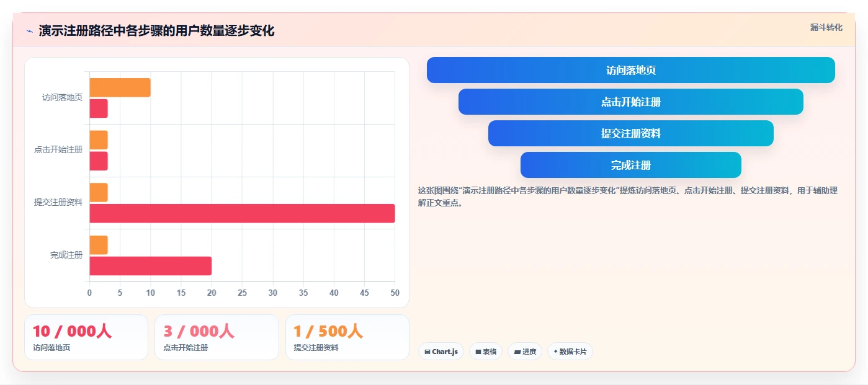Click the x-axis tick value 30

tap(272, 293)
